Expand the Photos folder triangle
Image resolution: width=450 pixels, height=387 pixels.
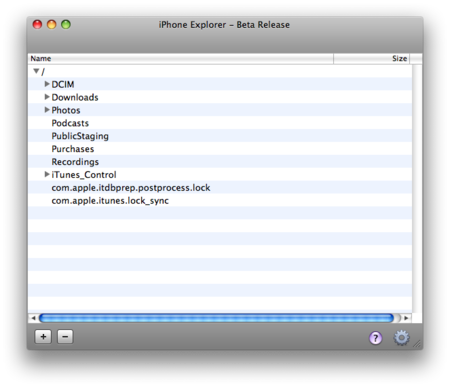(47, 110)
